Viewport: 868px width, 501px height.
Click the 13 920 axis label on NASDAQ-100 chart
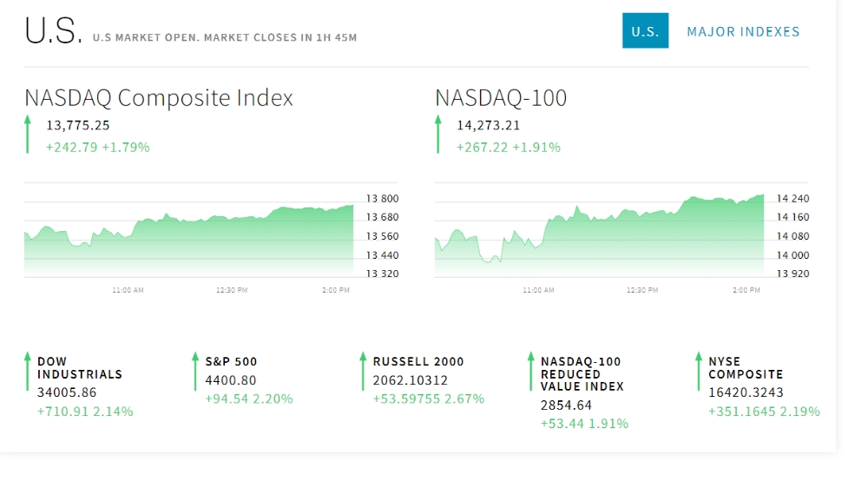pos(792,274)
